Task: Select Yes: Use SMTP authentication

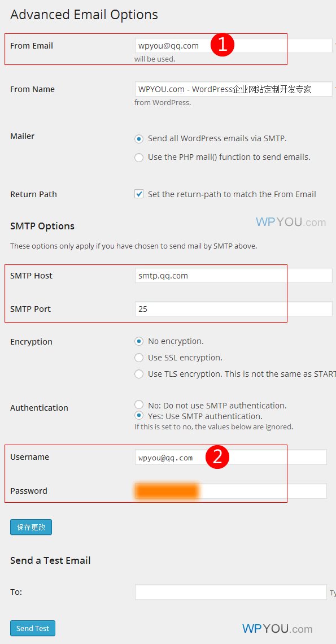Action: (x=139, y=416)
